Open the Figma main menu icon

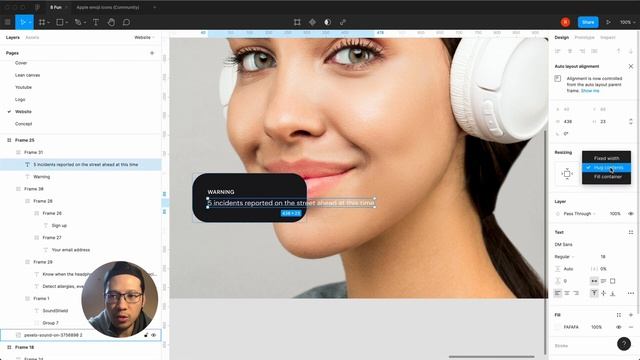7,22
